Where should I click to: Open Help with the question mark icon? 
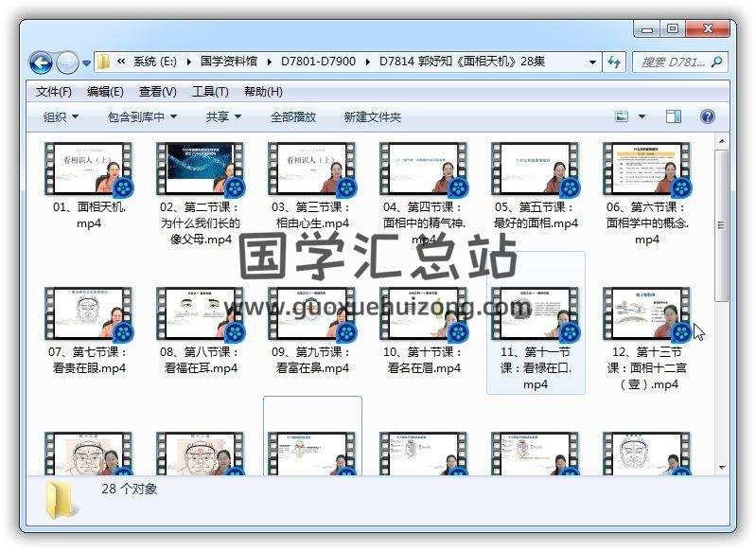pyautogui.click(x=708, y=116)
